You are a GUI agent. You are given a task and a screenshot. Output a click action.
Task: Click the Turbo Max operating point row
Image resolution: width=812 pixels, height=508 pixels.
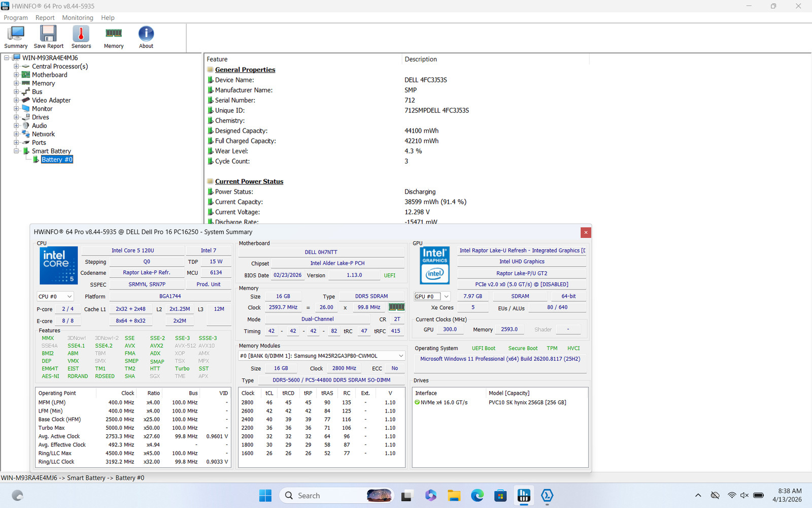click(x=133, y=428)
